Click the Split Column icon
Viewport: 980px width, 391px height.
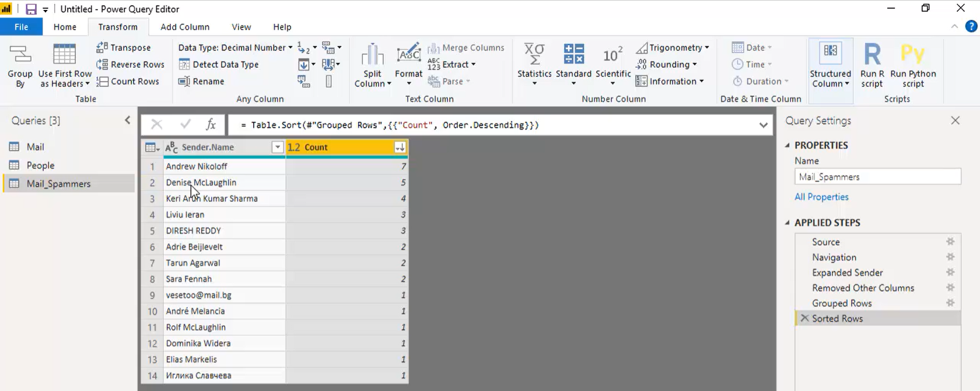[372, 55]
